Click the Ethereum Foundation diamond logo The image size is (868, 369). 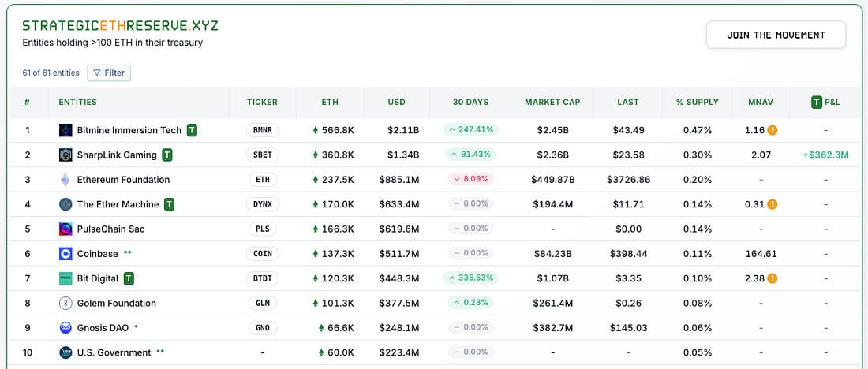[65, 180]
